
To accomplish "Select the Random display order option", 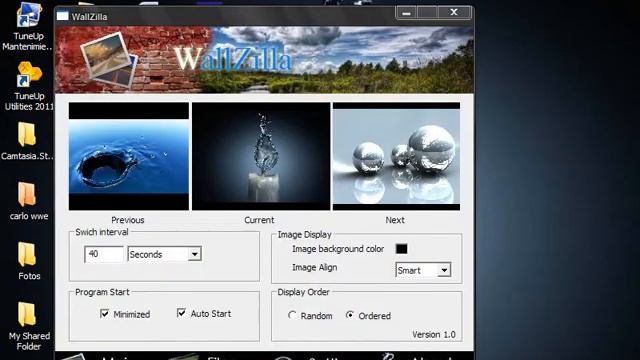I will coord(292,315).
